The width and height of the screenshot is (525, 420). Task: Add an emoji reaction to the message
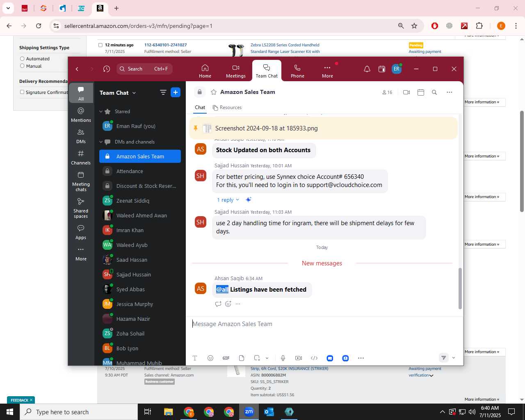228,304
